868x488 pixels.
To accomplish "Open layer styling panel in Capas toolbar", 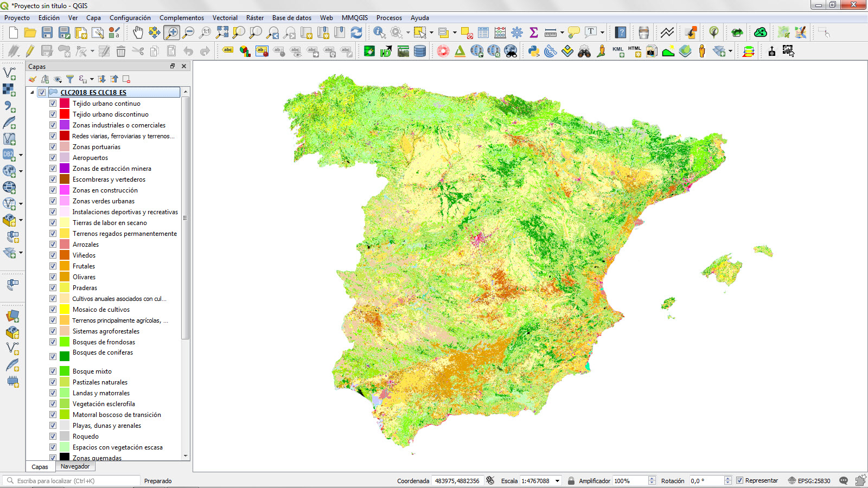I will 32,79.
